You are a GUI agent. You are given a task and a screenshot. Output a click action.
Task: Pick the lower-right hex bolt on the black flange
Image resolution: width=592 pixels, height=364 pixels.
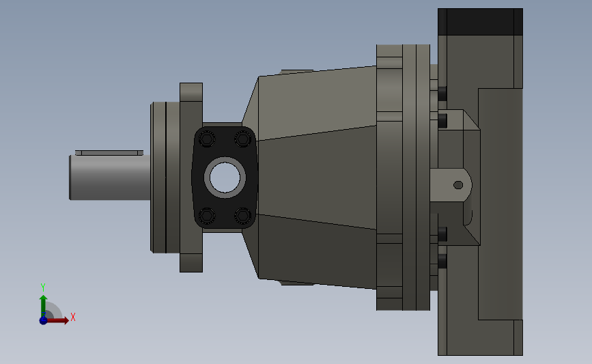point(243,216)
